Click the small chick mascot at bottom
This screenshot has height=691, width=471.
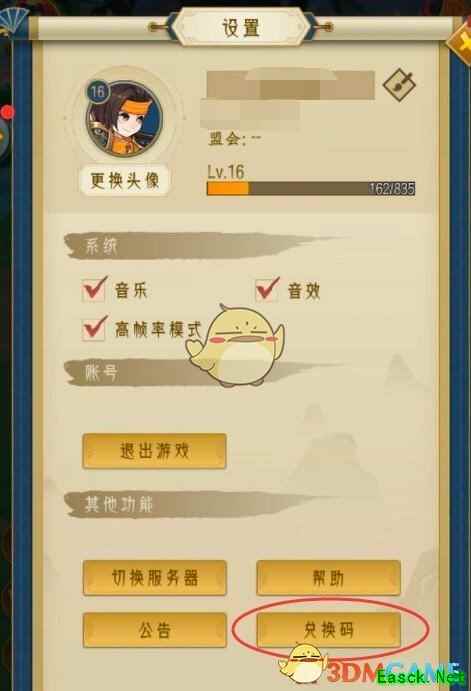(x=304, y=664)
